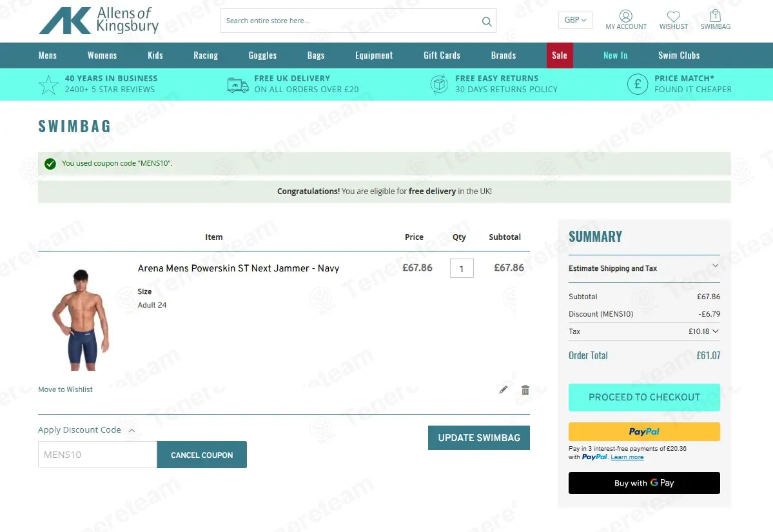Open the New In menu
This screenshot has width=773, height=532.
[x=615, y=55]
